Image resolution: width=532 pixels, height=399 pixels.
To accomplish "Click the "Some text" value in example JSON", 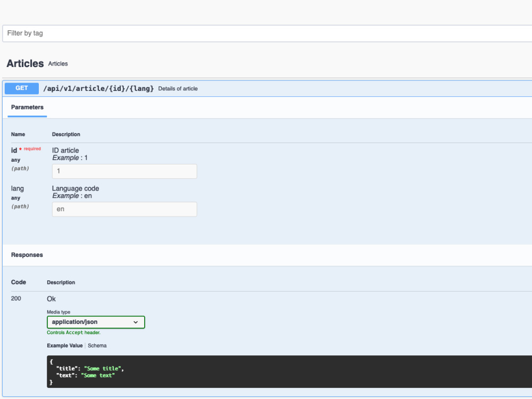I will tap(98, 375).
